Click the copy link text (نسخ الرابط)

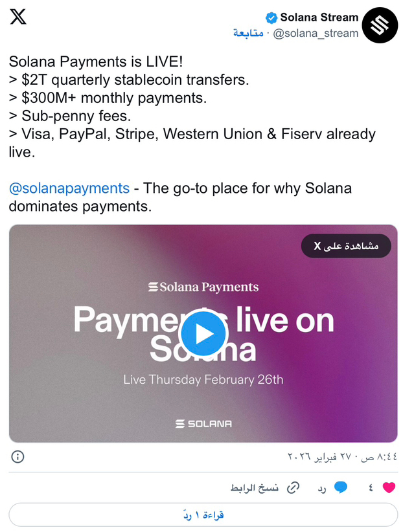[x=254, y=488]
